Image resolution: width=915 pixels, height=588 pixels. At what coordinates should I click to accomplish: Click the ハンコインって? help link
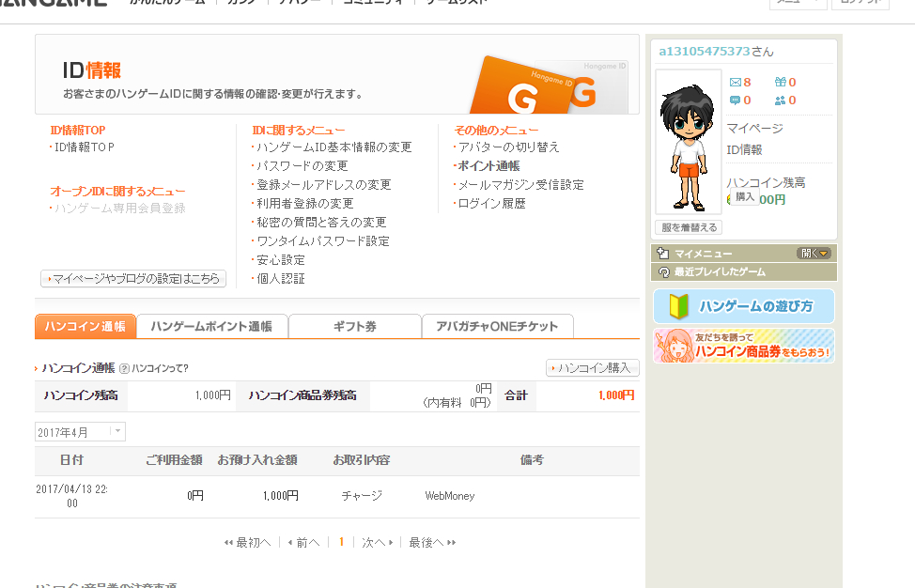[x=160, y=368]
